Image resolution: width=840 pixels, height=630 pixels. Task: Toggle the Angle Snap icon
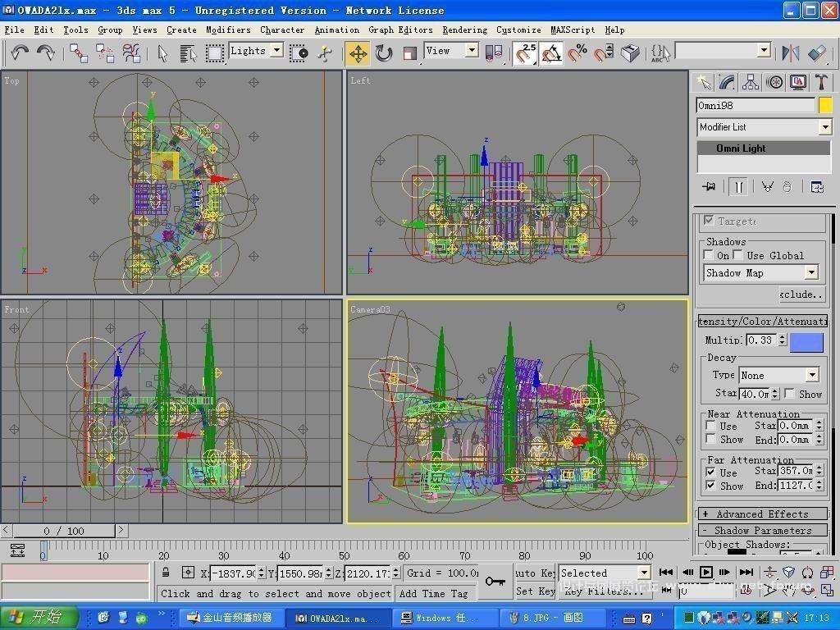551,53
